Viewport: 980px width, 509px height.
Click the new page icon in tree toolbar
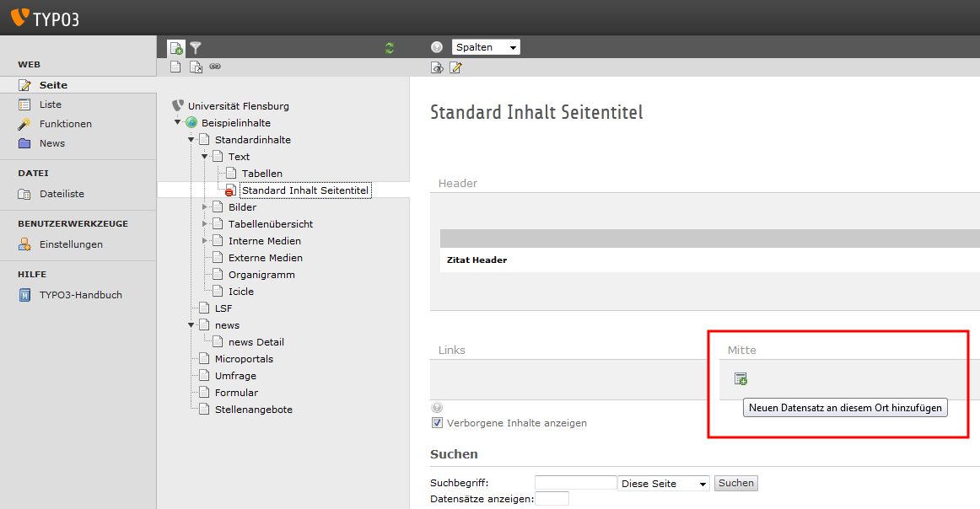[176, 48]
